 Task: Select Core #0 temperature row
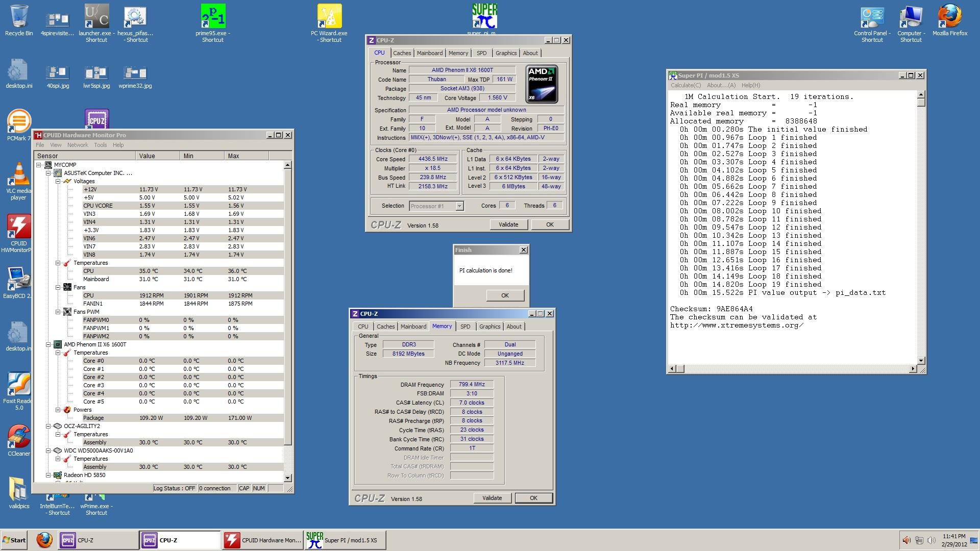coord(183,361)
